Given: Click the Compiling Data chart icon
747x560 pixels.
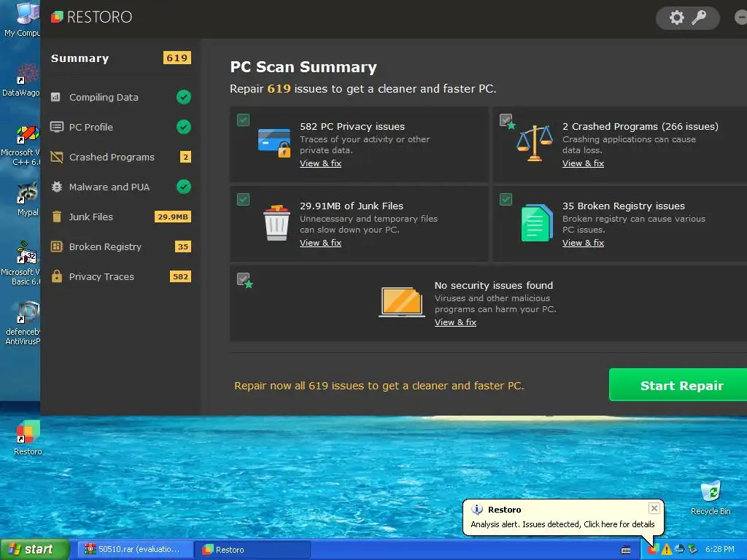Looking at the screenshot, I should pos(55,97).
